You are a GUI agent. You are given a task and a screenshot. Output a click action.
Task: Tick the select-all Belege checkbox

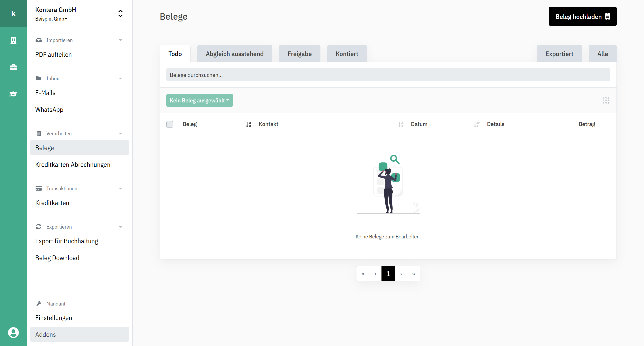click(169, 124)
